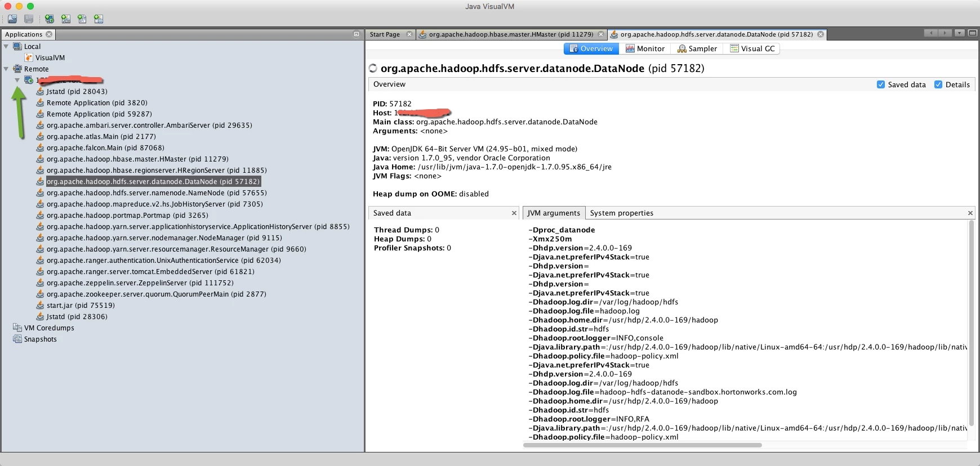Click the vertical scrollbar of JVM arguments
Viewport: 980px width, 466px height.
pyautogui.click(x=971, y=323)
